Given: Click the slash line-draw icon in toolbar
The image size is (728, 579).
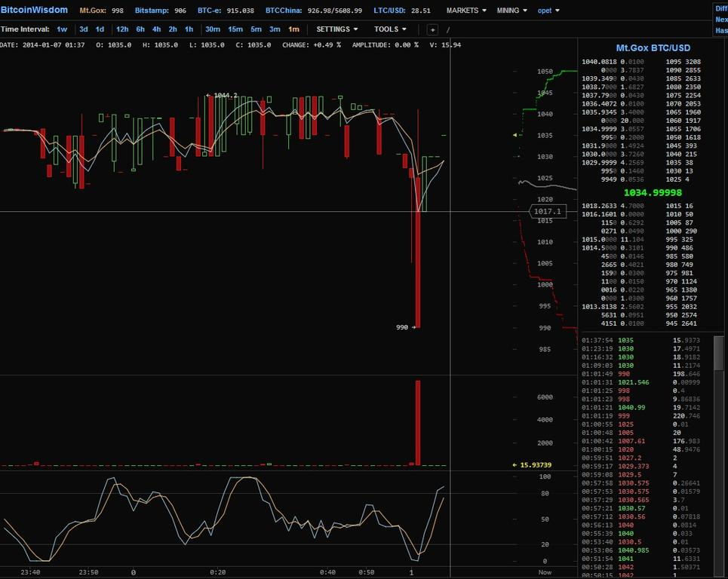Looking at the screenshot, I should click(447, 29).
